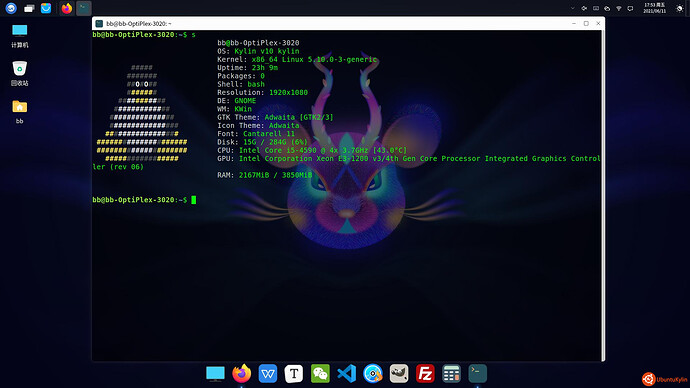
Task: Open the notification message tray icon
Action: click(630, 8)
